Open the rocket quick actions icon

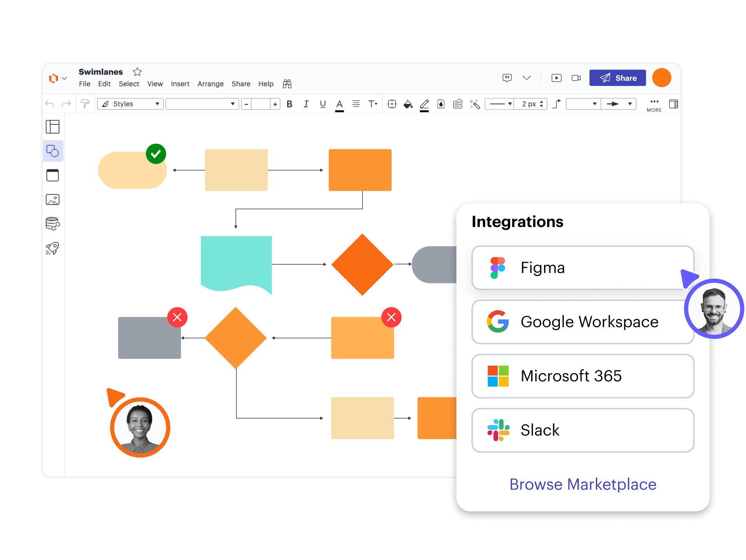pos(52,248)
